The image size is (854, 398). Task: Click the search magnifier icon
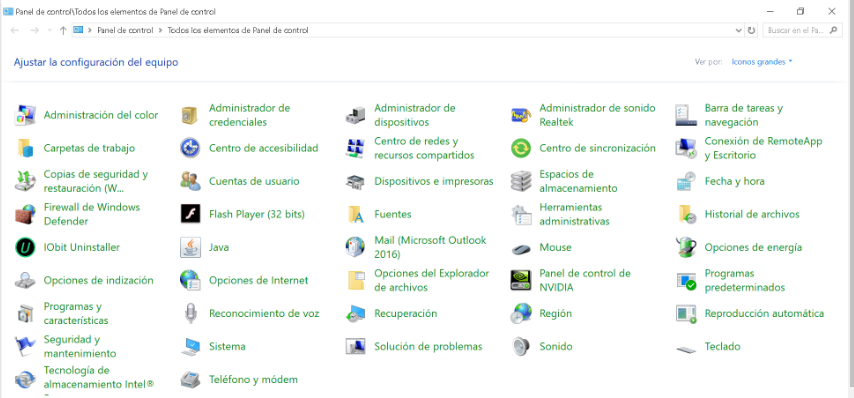click(834, 30)
